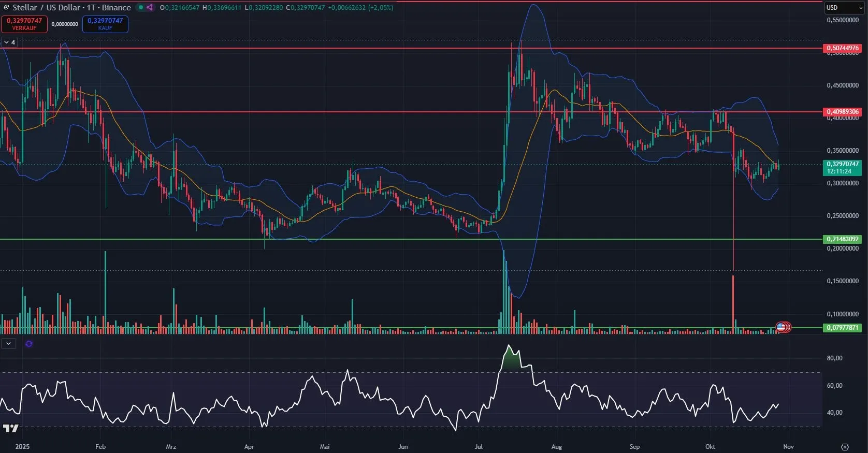Click the high value H0,33696611
The width and height of the screenshot is (868, 453).
[222, 8]
